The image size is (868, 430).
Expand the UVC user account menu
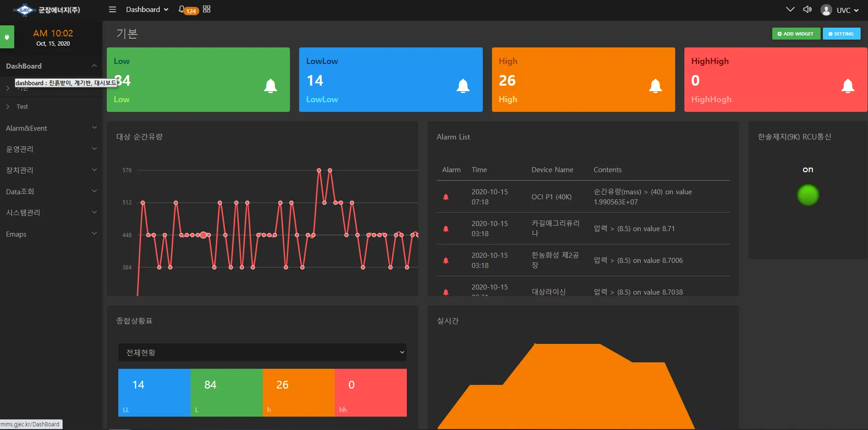pyautogui.click(x=840, y=10)
